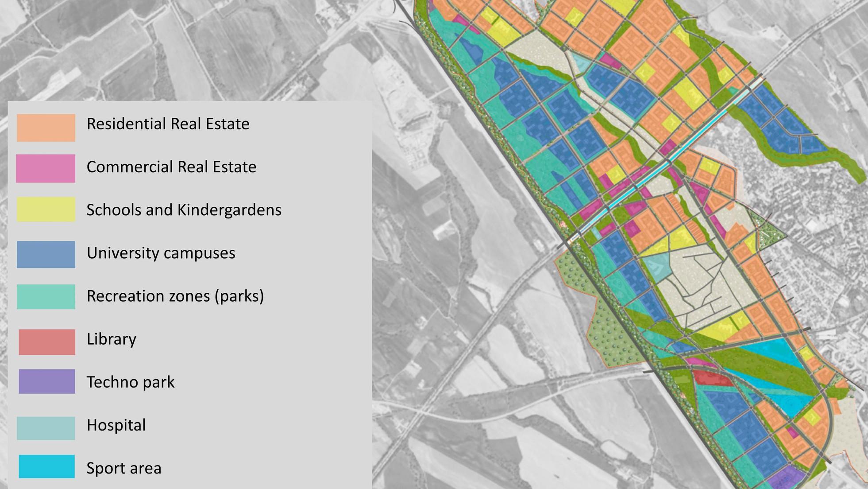Click the Sport area cyan swatch

coord(47,466)
